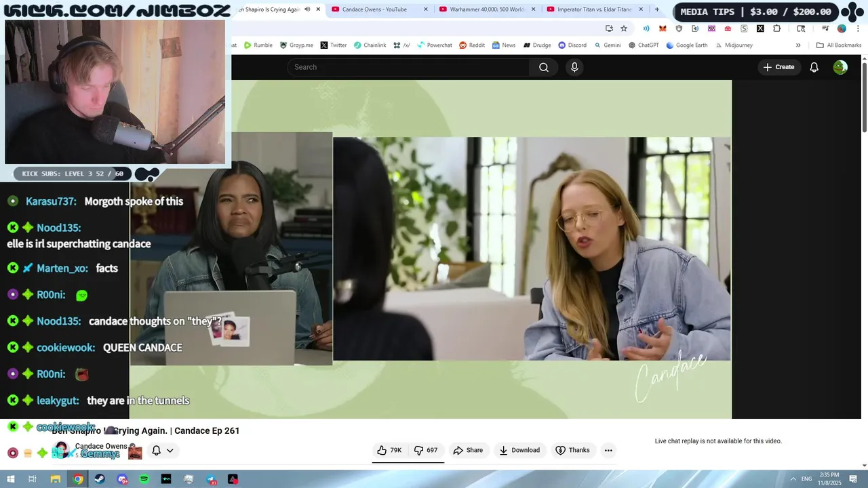Click the Create button
The height and width of the screenshot is (488, 868).
778,67
